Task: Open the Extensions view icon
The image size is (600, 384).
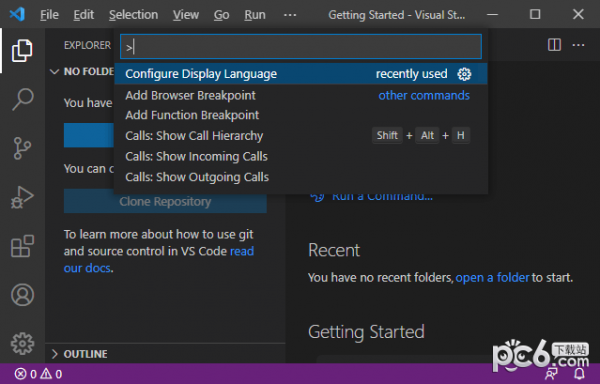Action: pos(22,246)
